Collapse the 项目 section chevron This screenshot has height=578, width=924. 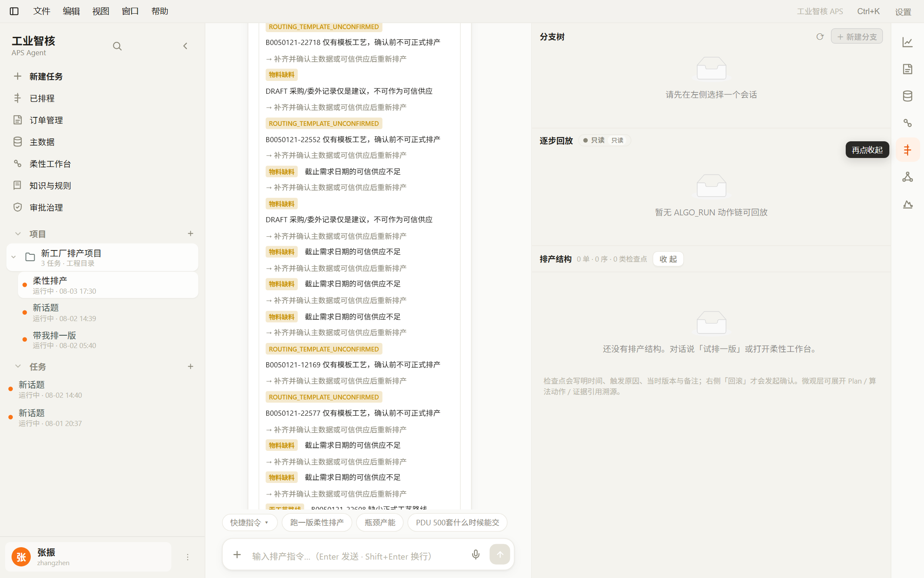(18, 234)
